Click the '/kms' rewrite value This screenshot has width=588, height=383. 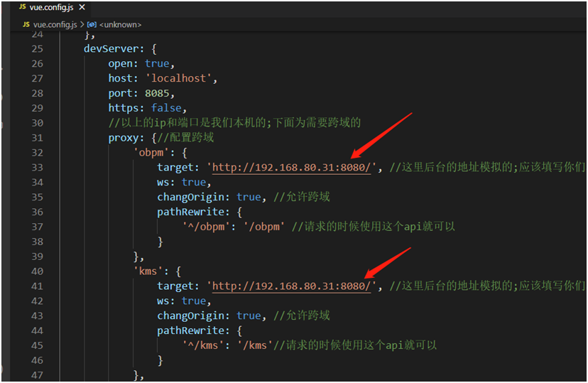click(256, 345)
